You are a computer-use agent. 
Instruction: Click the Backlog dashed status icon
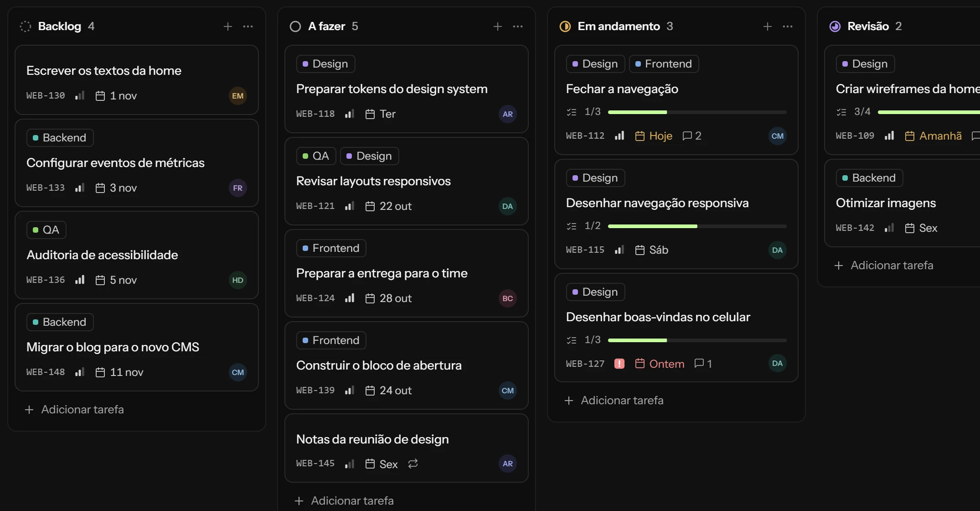click(26, 26)
